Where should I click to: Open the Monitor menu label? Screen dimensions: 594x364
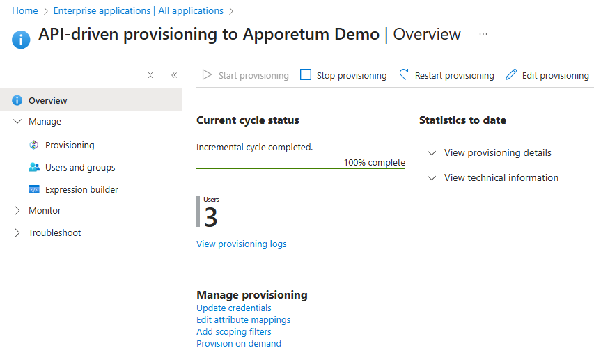click(x=45, y=211)
